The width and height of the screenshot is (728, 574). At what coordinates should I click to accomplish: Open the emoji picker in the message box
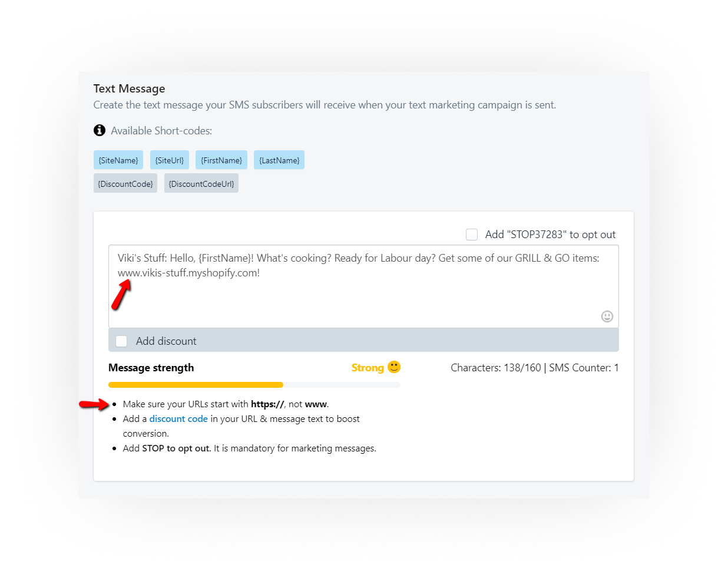607,316
